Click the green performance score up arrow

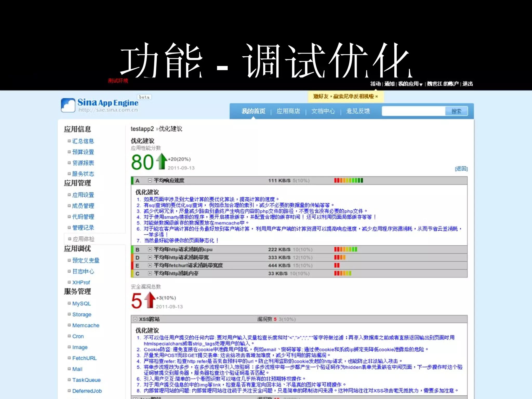(x=162, y=161)
